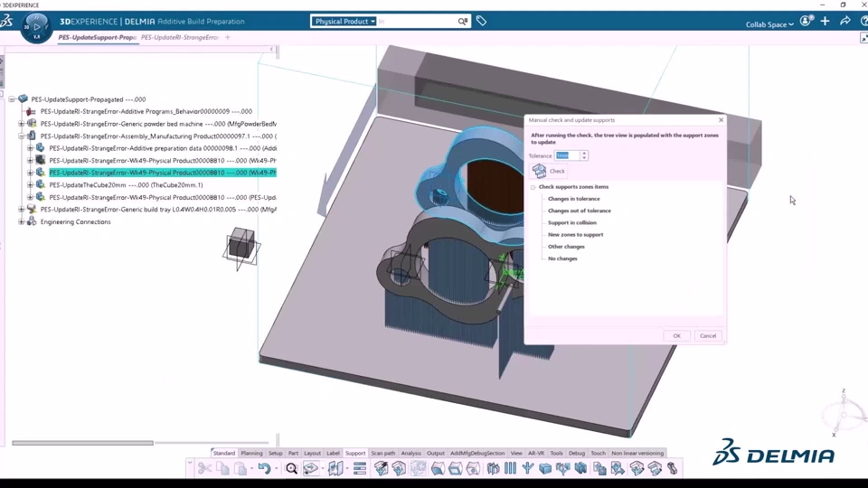Click OK in Manual check dialog
The image size is (868, 488).
676,336
